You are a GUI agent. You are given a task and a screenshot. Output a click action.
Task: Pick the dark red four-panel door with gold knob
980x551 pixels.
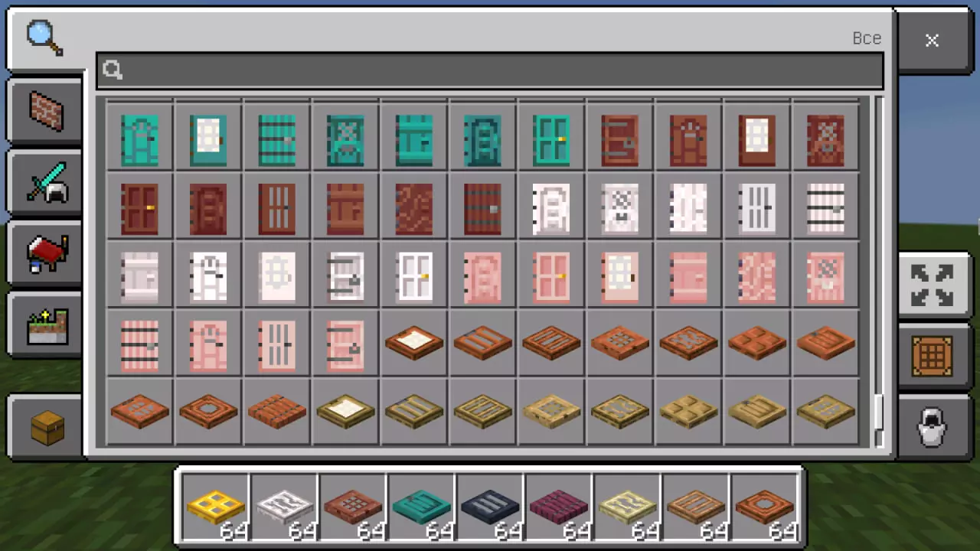140,208
